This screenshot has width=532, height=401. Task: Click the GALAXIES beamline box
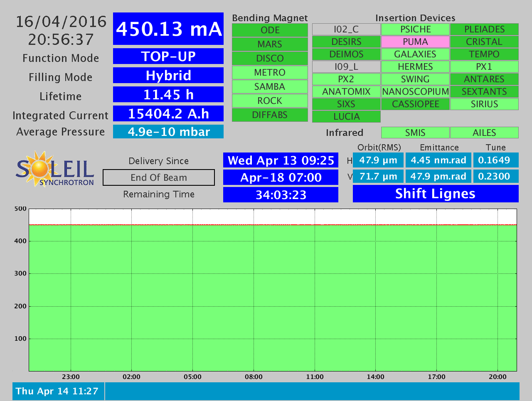pos(415,54)
